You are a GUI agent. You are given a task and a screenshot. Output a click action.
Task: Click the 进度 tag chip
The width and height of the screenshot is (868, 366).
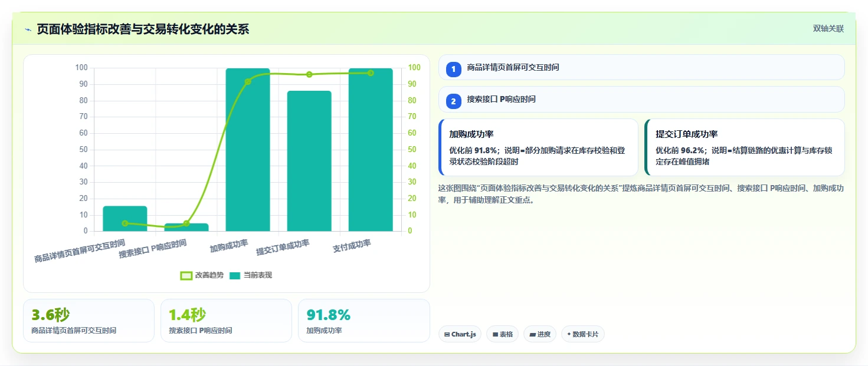540,334
